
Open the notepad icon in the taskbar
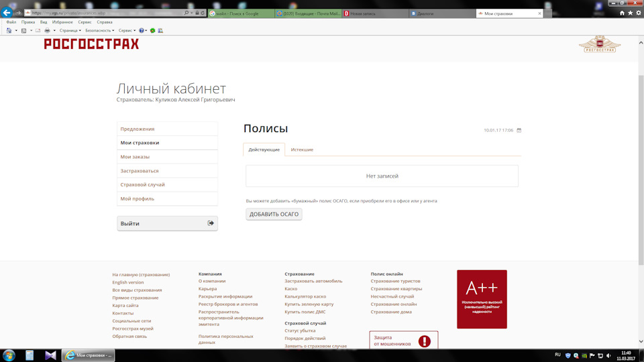coord(30,355)
